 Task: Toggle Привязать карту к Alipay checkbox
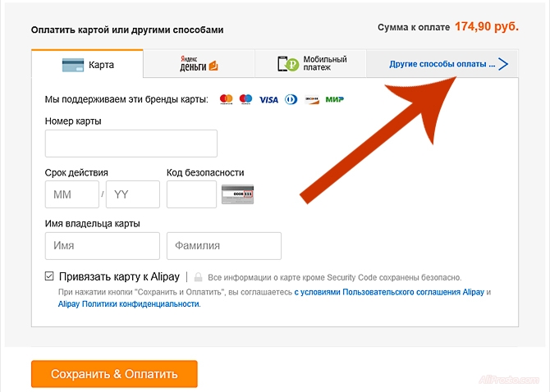pos(49,276)
